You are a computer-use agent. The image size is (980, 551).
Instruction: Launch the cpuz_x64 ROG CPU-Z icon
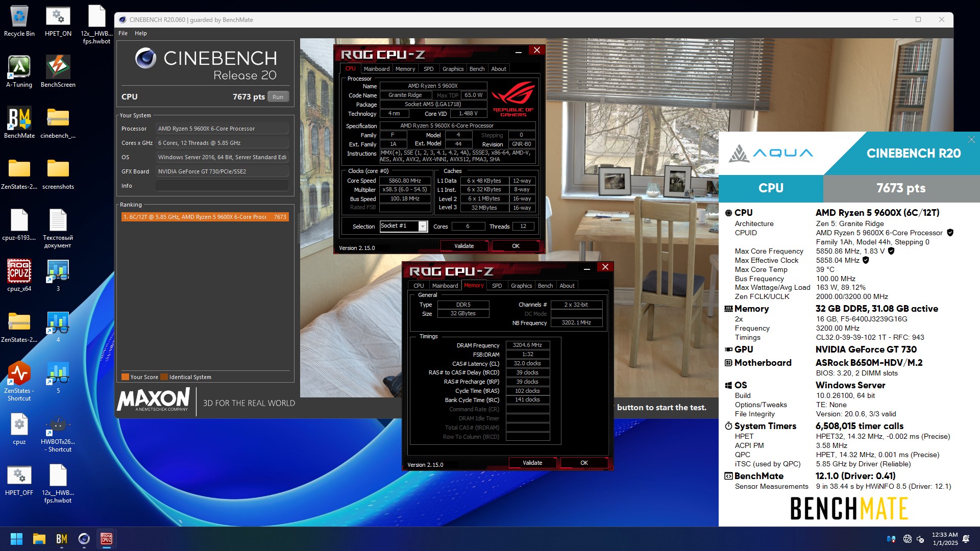coord(19,275)
